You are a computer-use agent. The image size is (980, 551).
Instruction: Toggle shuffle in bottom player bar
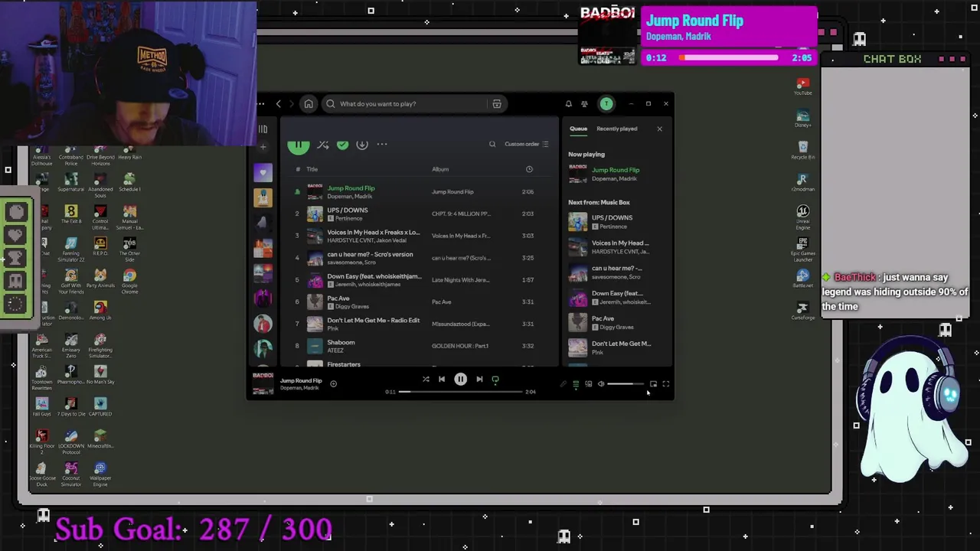tap(426, 379)
